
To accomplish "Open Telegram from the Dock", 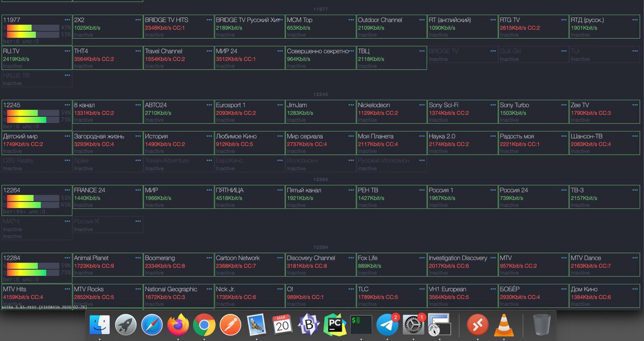I will pos(387,325).
